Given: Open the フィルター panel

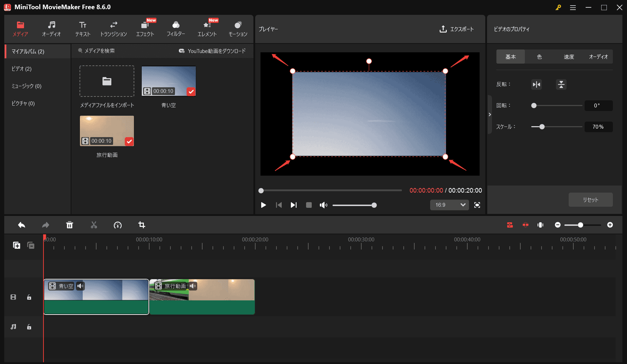Looking at the screenshot, I should pyautogui.click(x=176, y=28).
